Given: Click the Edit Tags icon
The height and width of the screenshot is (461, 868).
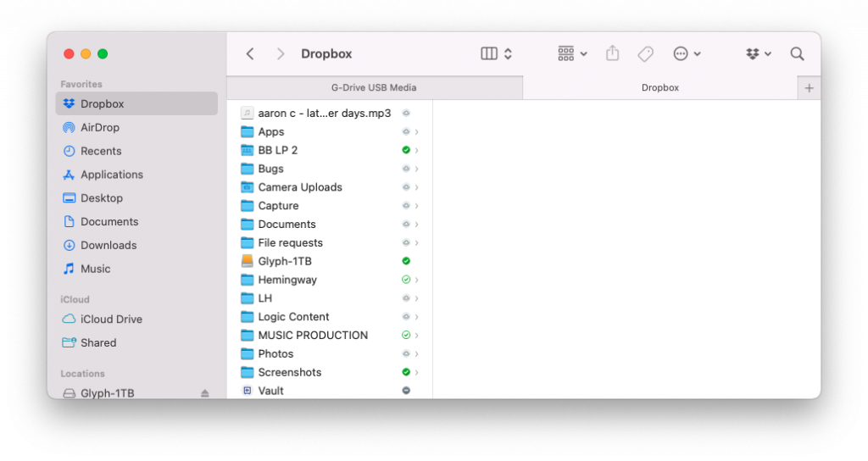Looking at the screenshot, I should point(645,53).
